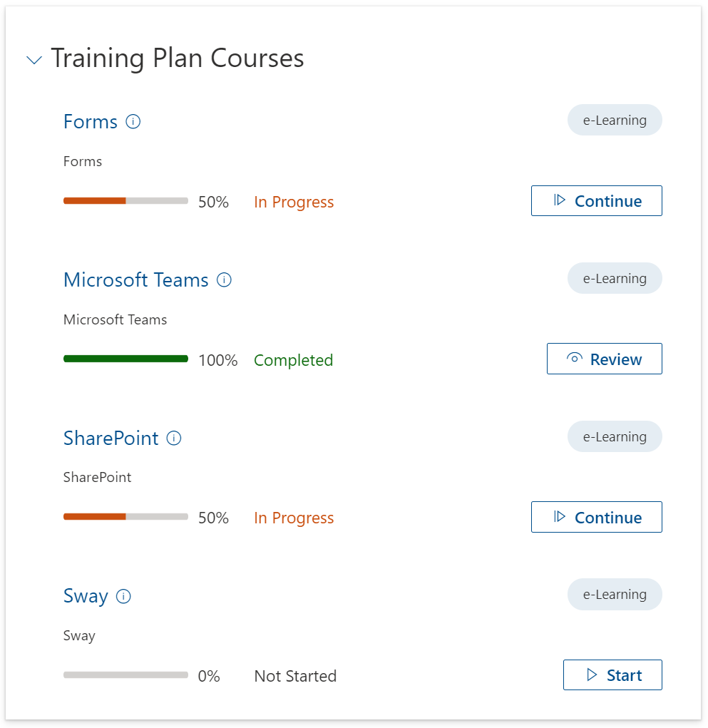Open the Microsoft Teams course title link
This screenshot has height=728, width=708.
point(135,280)
